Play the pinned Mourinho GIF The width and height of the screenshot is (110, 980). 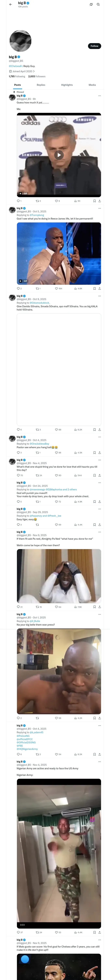(x=59, y=155)
